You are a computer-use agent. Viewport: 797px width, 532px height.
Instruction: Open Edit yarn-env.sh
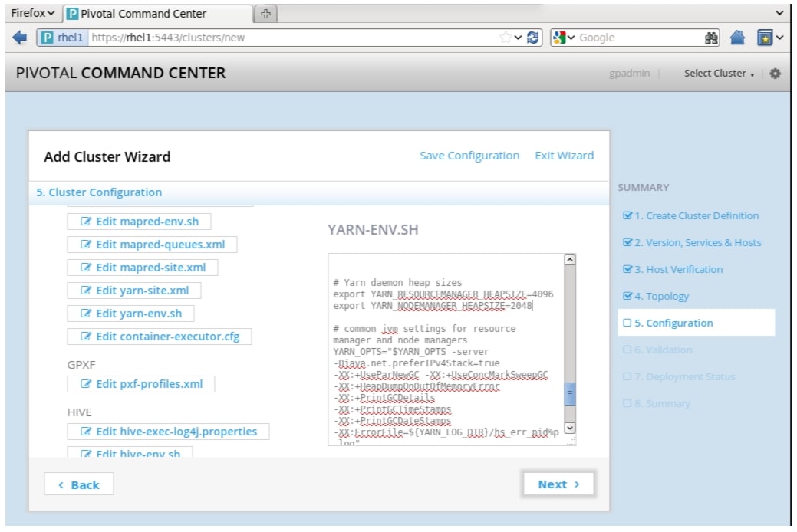[130, 314]
